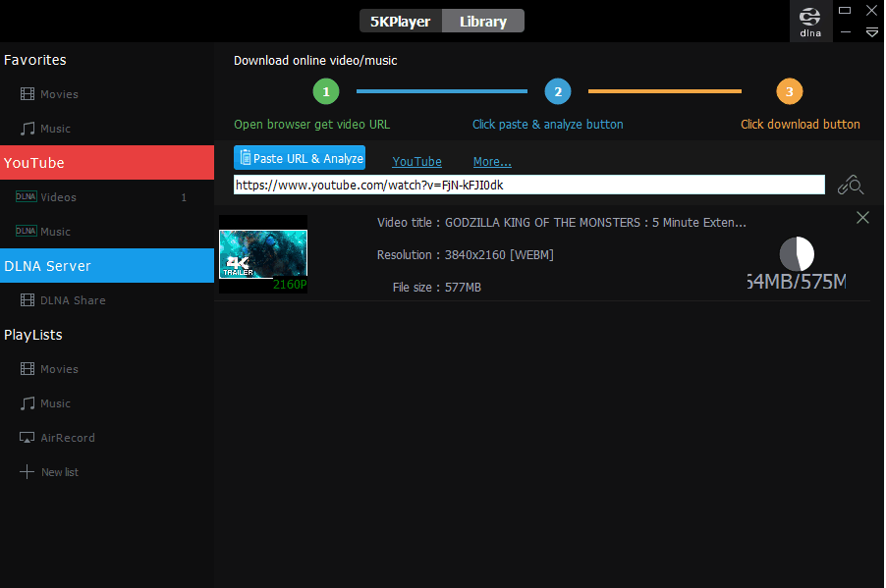Click the step 1 green circle

click(326, 91)
